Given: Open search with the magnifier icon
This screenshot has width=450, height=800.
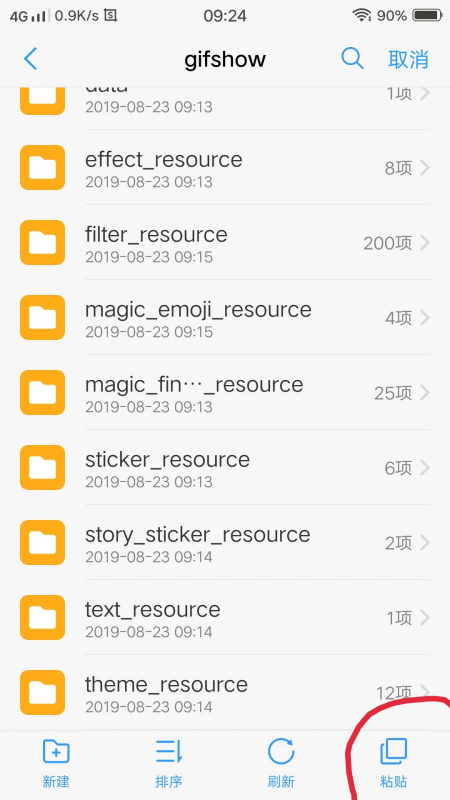Looking at the screenshot, I should coord(352,59).
